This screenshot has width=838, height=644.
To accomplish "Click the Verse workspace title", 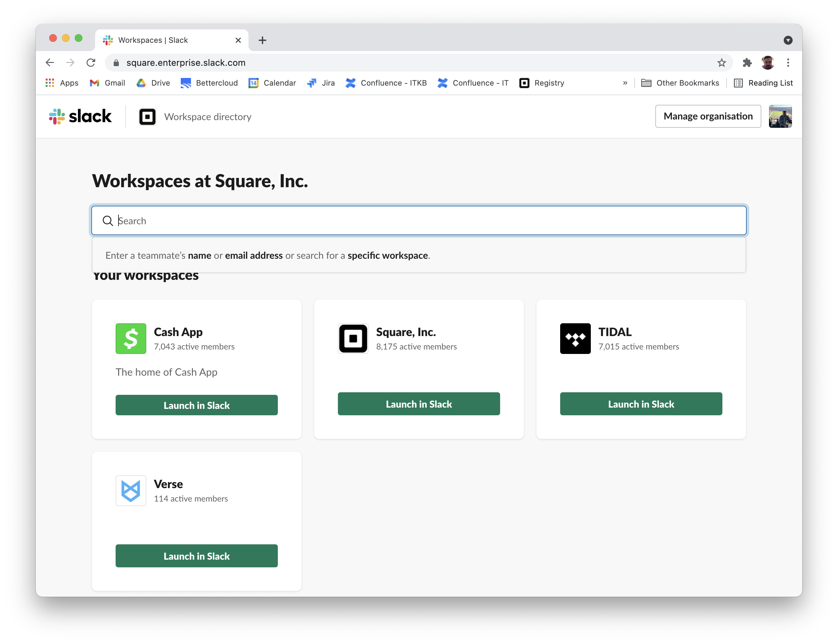I will coord(168,484).
